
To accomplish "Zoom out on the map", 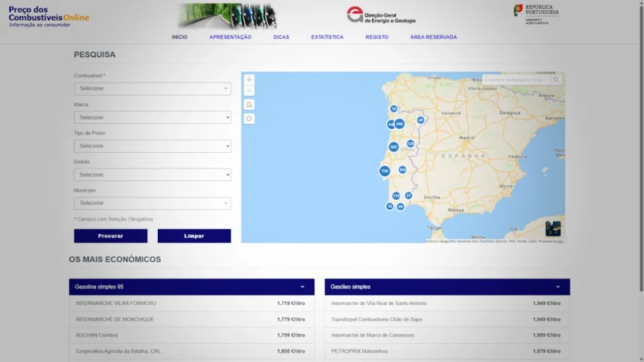I will point(249,91).
